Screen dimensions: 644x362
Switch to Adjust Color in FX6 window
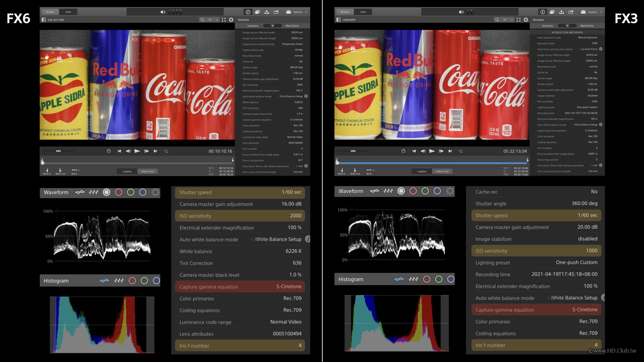coord(148,171)
